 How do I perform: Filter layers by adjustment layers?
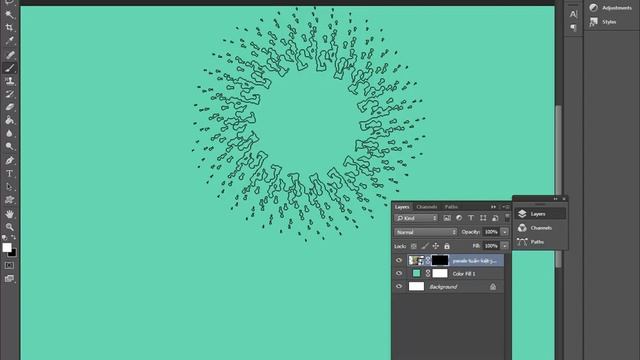[x=459, y=218]
